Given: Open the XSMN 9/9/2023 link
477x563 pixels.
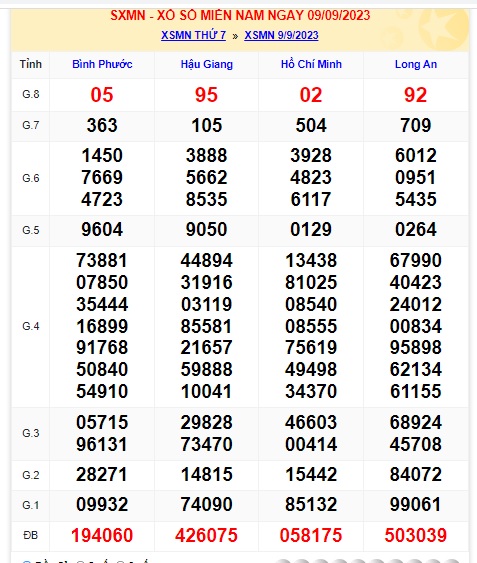Looking at the screenshot, I should (x=281, y=35).
